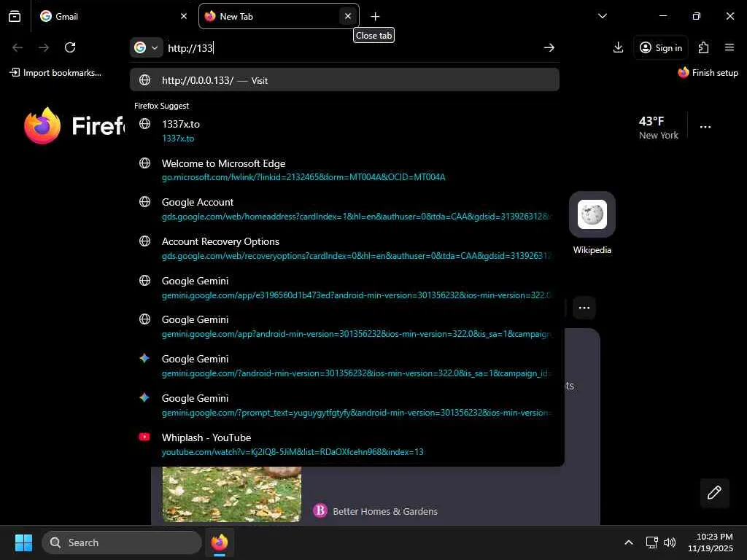The height and width of the screenshot is (560, 747).
Task: Select the New Tab tab
Action: point(279,16)
